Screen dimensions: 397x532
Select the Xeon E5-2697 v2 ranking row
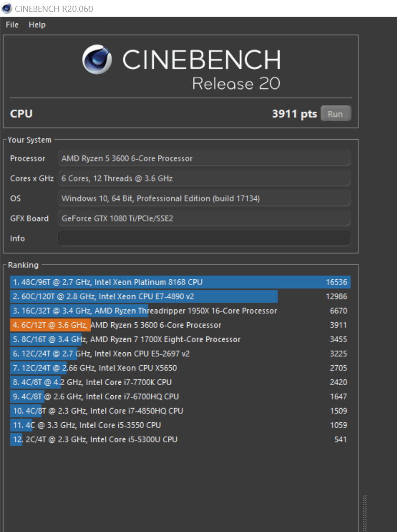pyautogui.click(x=180, y=354)
